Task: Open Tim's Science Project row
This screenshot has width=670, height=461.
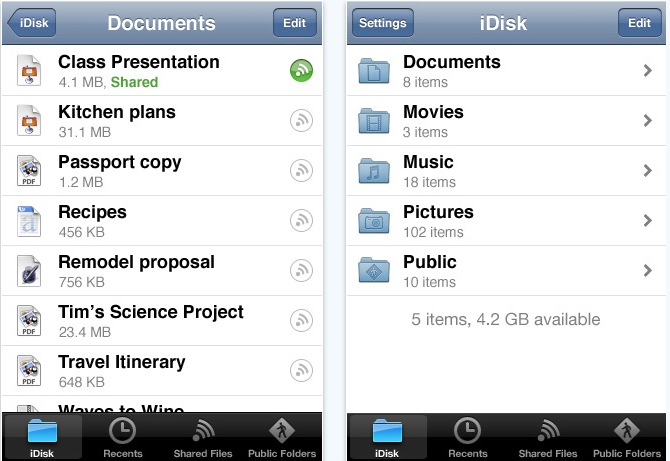Action: [150, 320]
